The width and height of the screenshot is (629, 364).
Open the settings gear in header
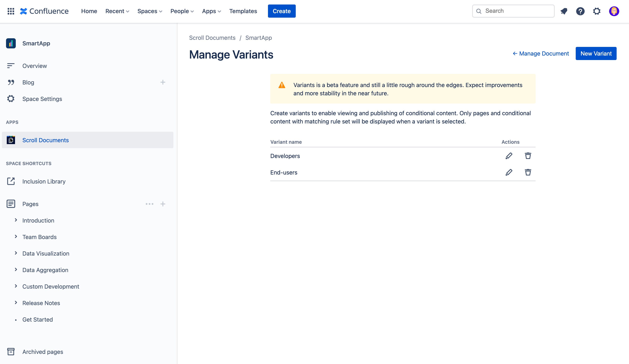(597, 11)
